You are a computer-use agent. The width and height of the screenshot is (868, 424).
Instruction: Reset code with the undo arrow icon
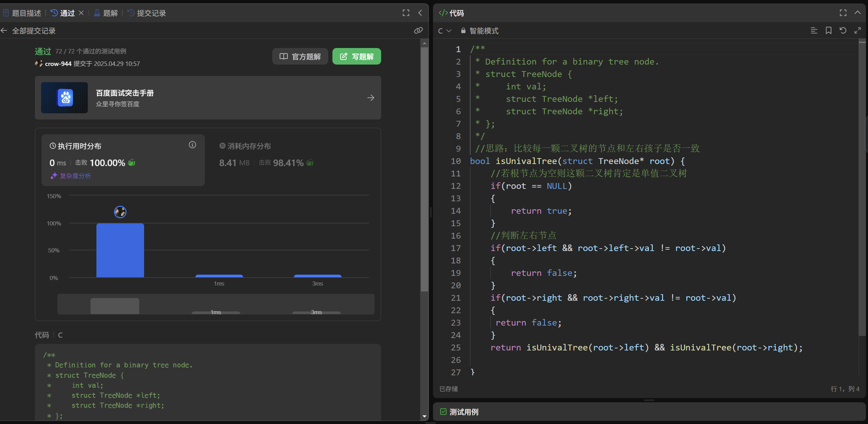pyautogui.click(x=843, y=31)
